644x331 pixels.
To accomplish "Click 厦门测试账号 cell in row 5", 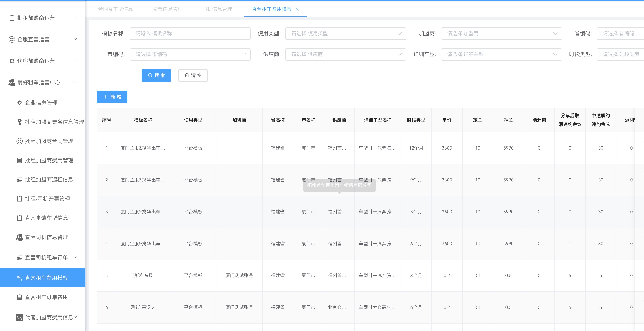I will pyautogui.click(x=239, y=276).
